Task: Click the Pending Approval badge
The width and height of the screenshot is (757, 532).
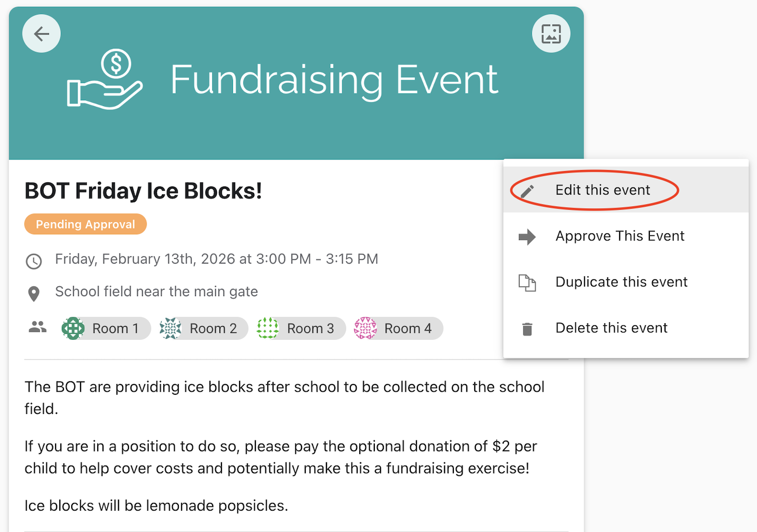Action: (85, 224)
